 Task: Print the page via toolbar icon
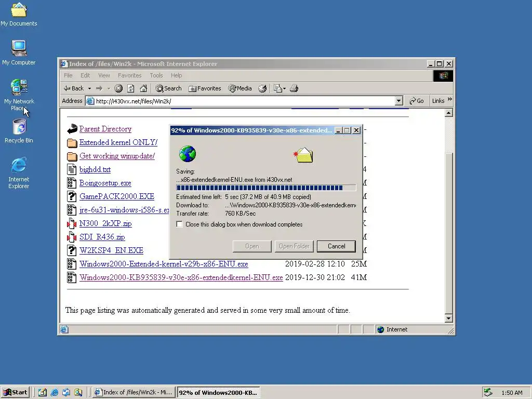click(x=294, y=88)
